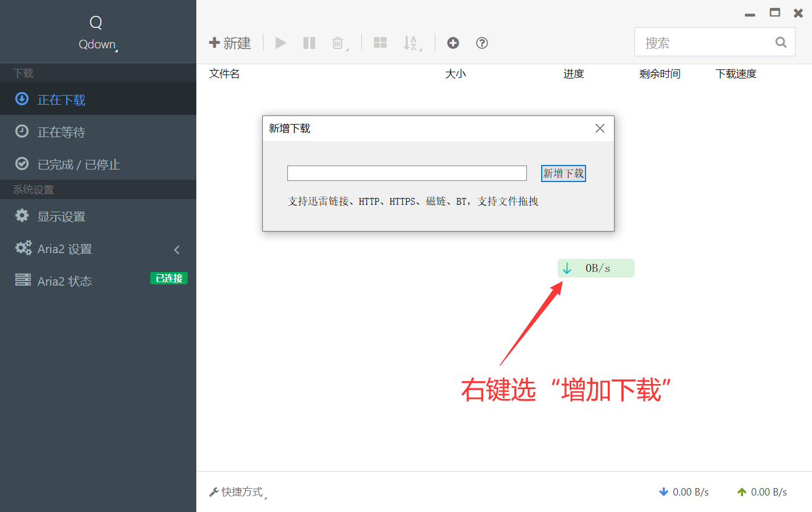
Task: Close the 新增下载 dialog
Action: tap(600, 129)
